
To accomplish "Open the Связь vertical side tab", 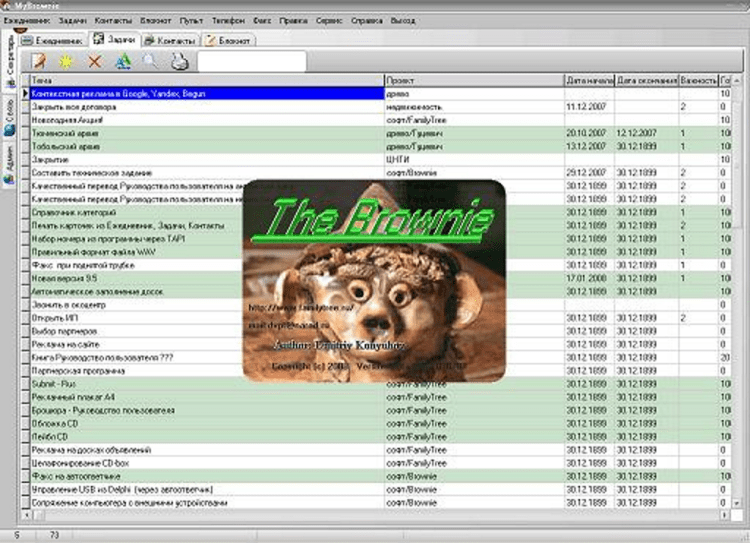I will (x=10, y=117).
